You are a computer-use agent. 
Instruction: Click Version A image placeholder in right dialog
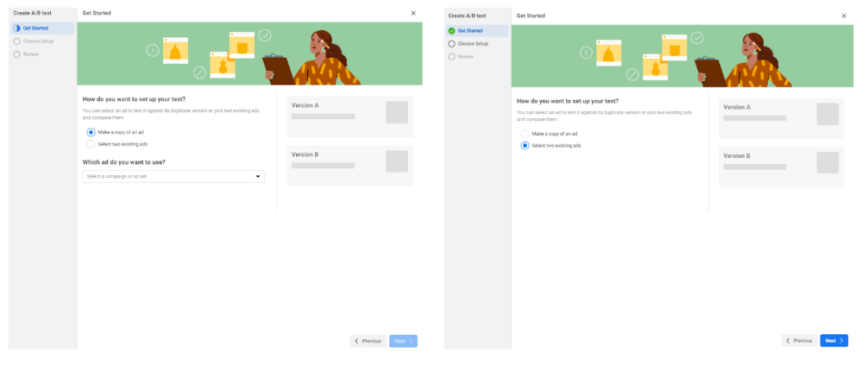pyautogui.click(x=827, y=114)
